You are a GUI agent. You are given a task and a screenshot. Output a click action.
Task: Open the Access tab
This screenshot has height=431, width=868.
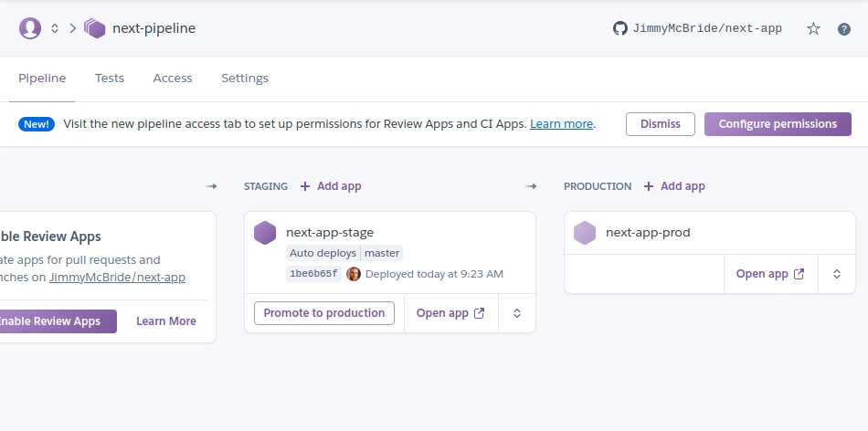173,79
